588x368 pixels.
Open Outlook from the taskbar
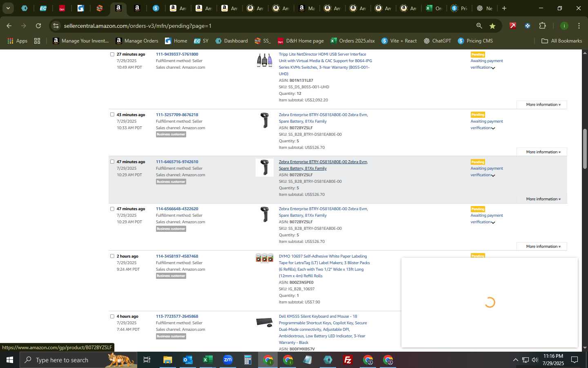click(x=187, y=360)
